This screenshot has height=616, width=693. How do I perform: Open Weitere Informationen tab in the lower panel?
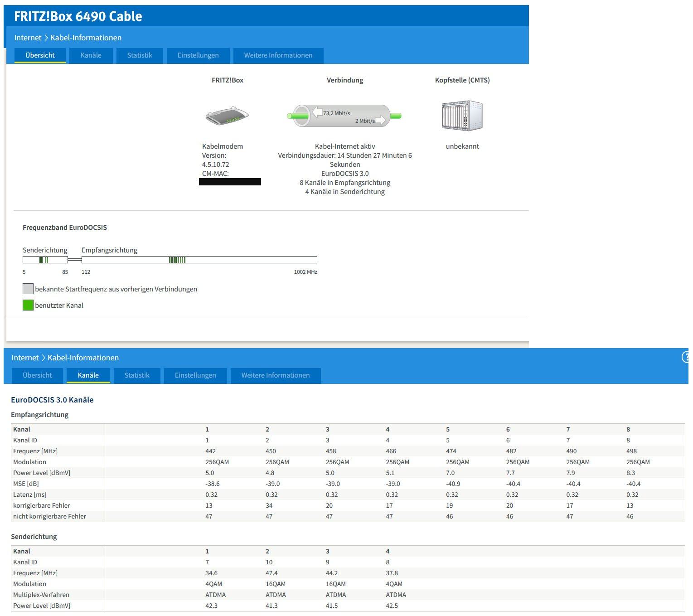tap(276, 375)
